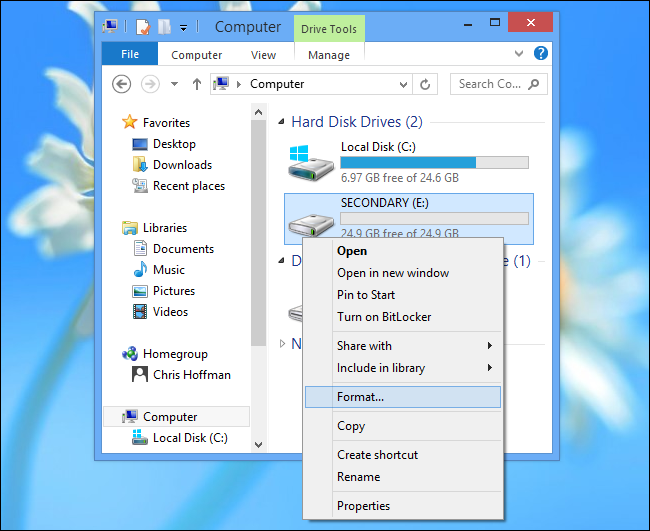The image size is (650, 531).
Task: Switch to the View ribbon tab
Action: point(263,55)
